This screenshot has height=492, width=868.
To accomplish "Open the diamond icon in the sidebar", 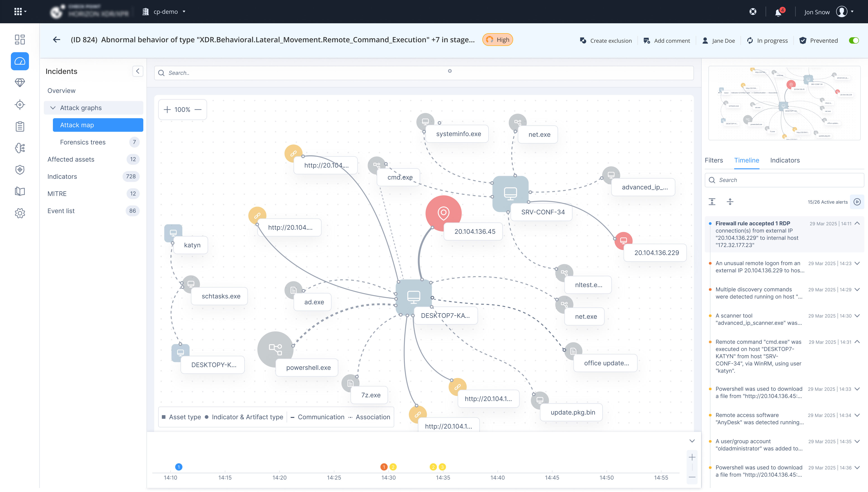I will click(20, 83).
